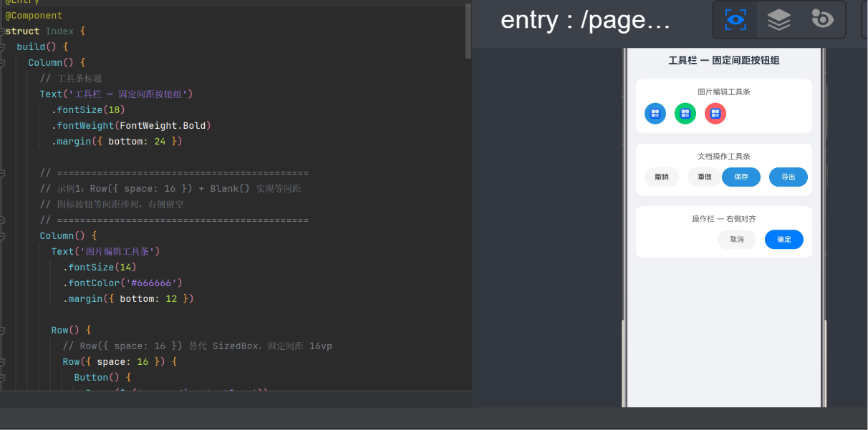Collapse the first Column() fold marker

point(3,63)
